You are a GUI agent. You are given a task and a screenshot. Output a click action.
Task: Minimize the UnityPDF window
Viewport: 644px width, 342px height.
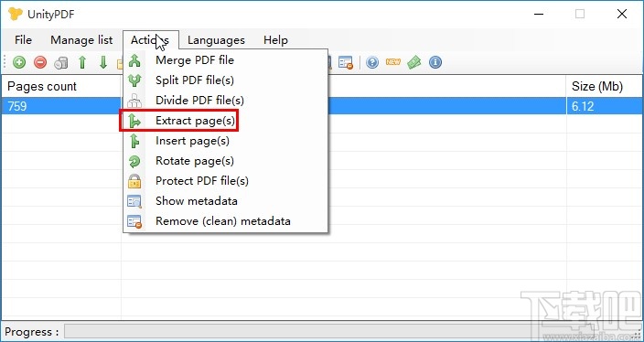(540, 14)
